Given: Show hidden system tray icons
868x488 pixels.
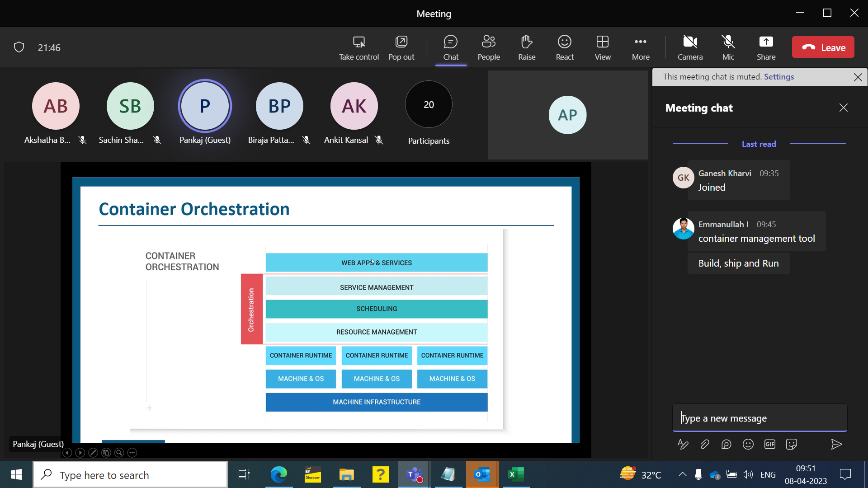Looking at the screenshot, I should click(x=682, y=474).
